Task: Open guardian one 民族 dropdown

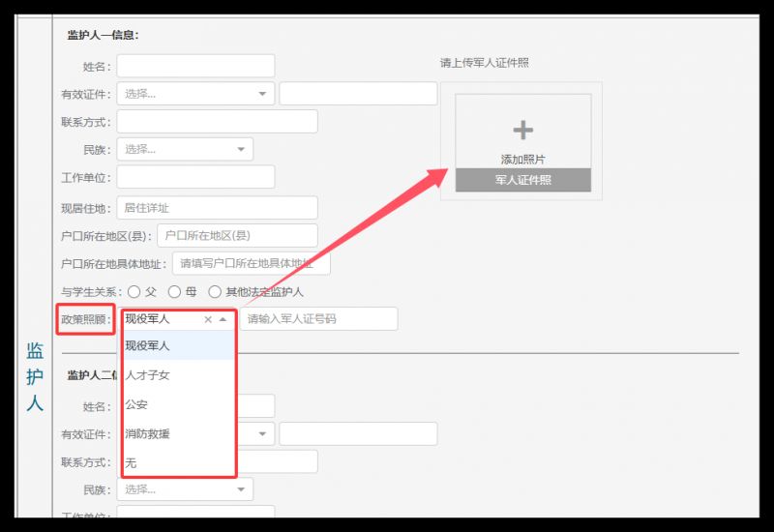Action: (x=185, y=149)
